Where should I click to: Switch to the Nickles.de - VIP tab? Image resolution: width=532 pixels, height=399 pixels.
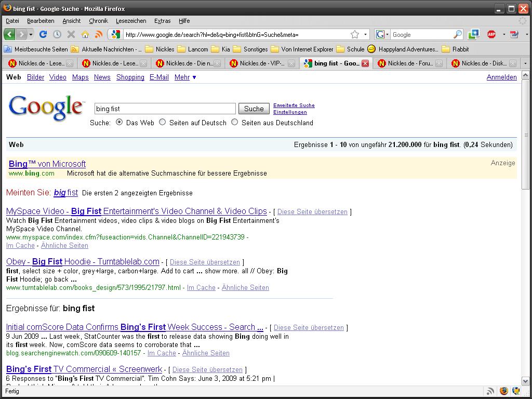262,63
